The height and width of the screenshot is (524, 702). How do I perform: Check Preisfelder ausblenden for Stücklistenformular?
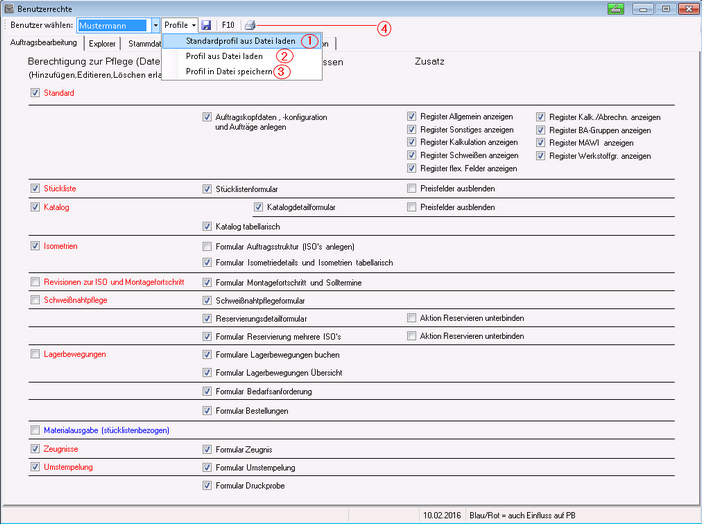[x=412, y=188]
